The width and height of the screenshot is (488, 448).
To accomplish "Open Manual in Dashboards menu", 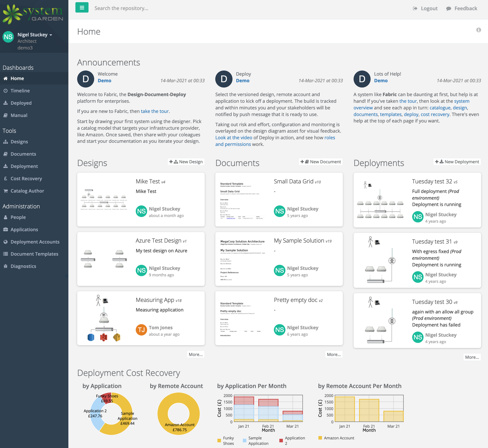I will click(19, 115).
